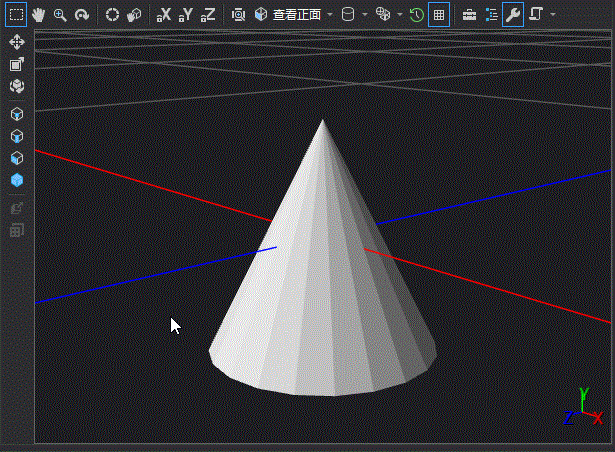Click the 查看正面 front view button
Image resolution: width=615 pixels, height=452 pixels.
coord(288,15)
